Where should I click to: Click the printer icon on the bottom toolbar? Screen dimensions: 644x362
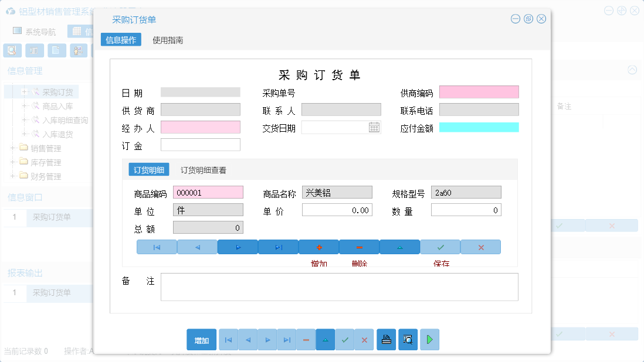coord(386,340)
